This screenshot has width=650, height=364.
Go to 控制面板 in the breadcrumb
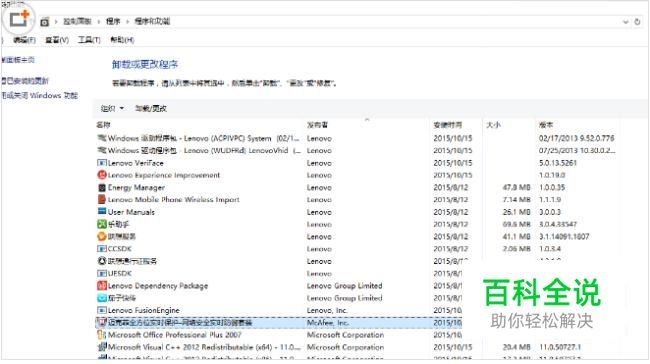tap(77, 21)
